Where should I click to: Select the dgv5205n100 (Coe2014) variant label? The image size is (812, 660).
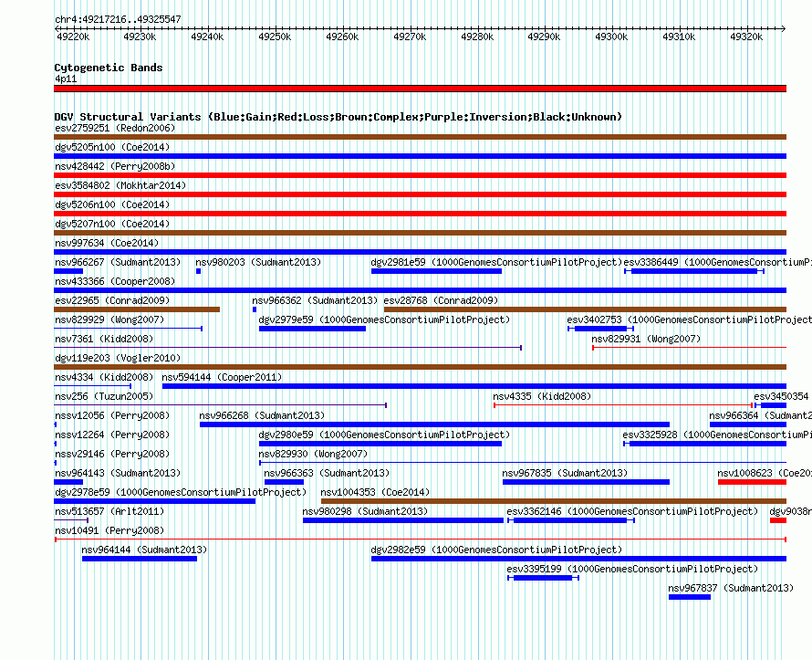pos(112,147)
